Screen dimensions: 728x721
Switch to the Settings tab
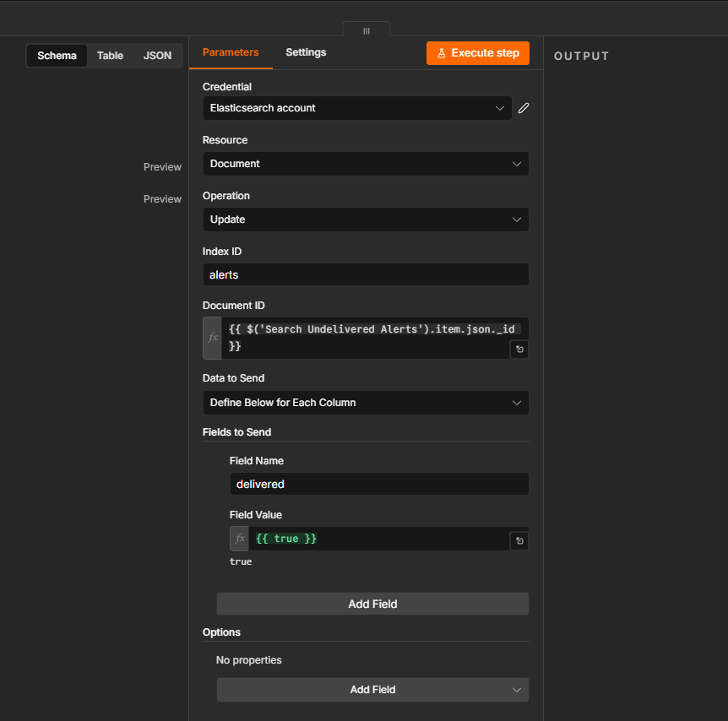(306, 52)
